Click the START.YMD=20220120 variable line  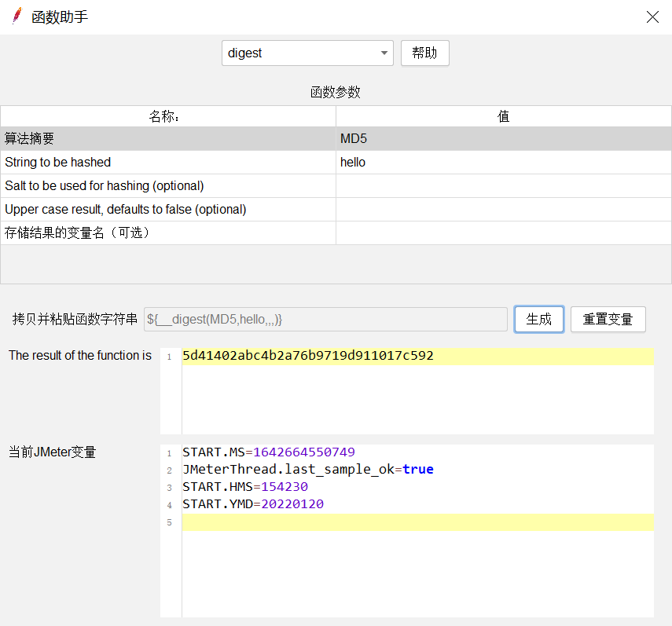[x=253, y=504]
